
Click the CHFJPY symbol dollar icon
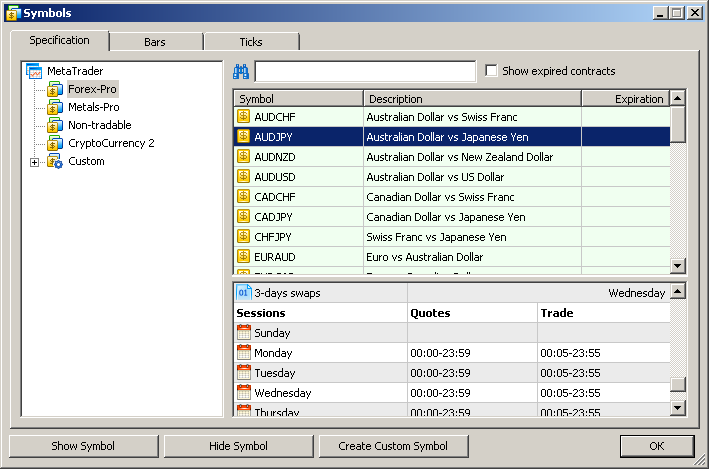tap(244, 236)
